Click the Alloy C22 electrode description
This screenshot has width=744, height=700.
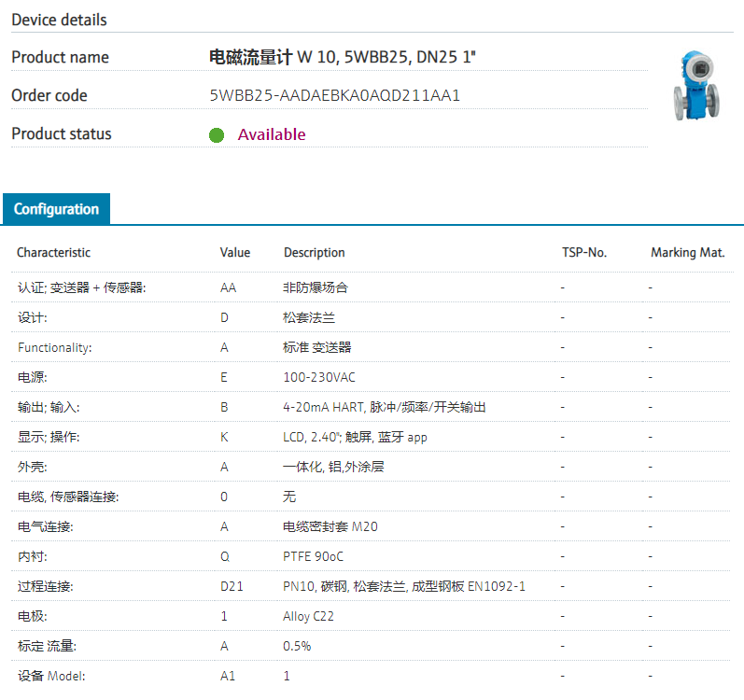coord(310,616)
